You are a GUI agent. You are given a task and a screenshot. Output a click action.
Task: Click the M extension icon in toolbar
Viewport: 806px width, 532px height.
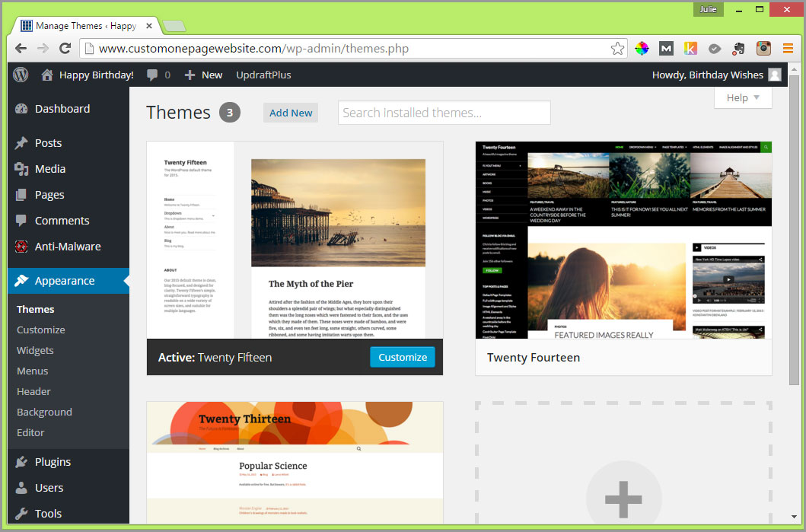click(x=666, y=48)
